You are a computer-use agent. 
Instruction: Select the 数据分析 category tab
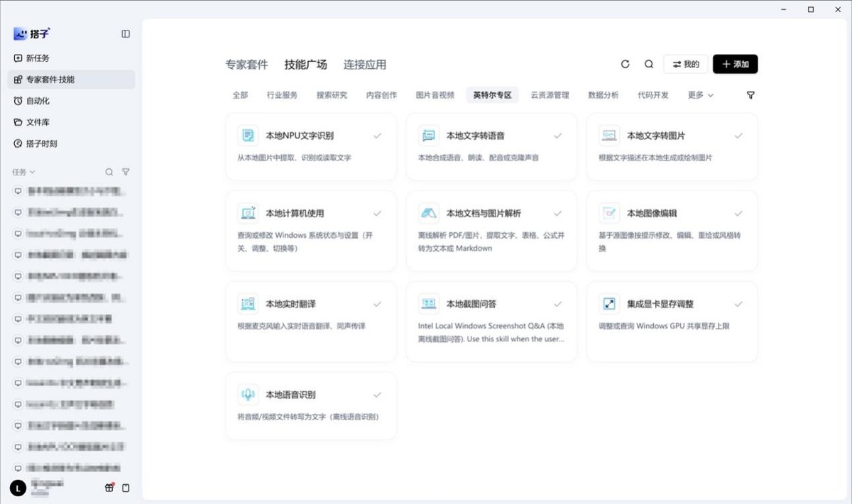click(603, 95)
